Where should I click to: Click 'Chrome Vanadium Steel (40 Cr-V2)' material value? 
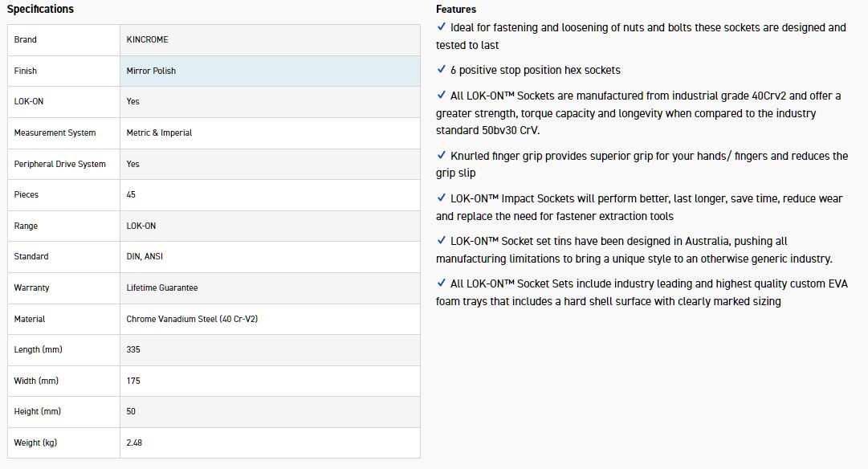pos(192,319)
